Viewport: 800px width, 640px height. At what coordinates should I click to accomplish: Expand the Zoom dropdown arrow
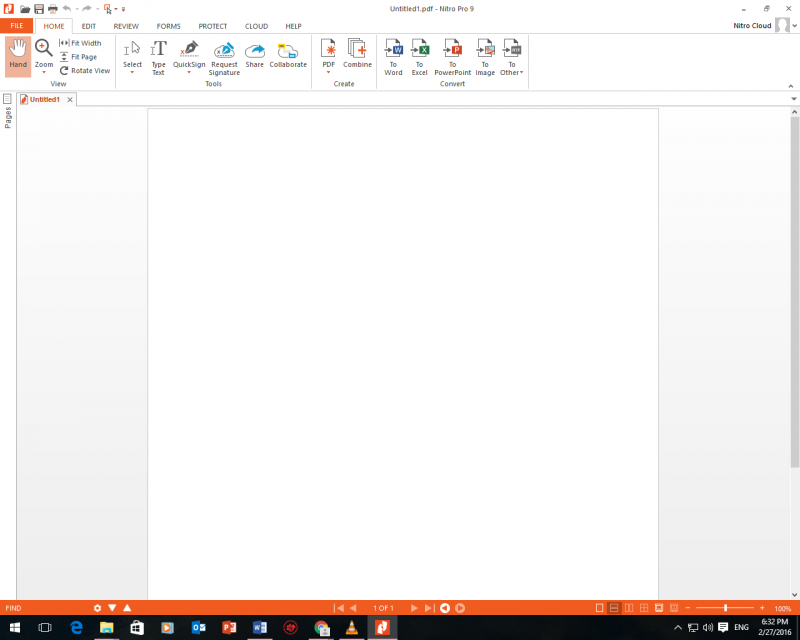(44, 72)
